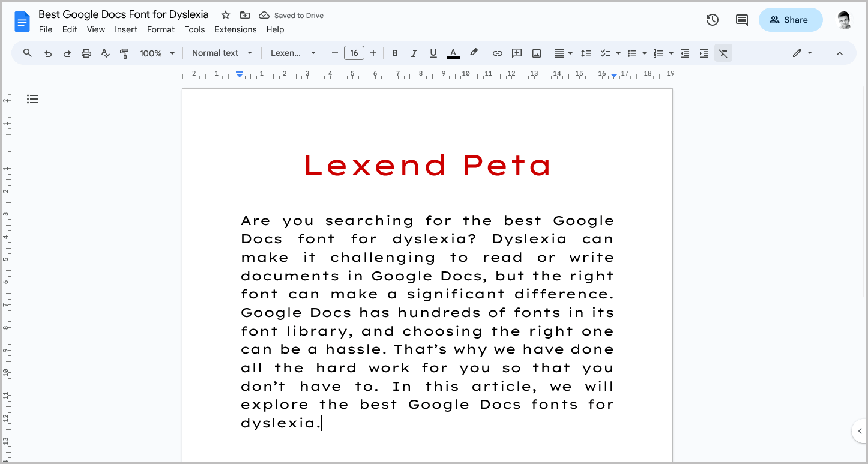Decrease indent

[x=685, y=53]
